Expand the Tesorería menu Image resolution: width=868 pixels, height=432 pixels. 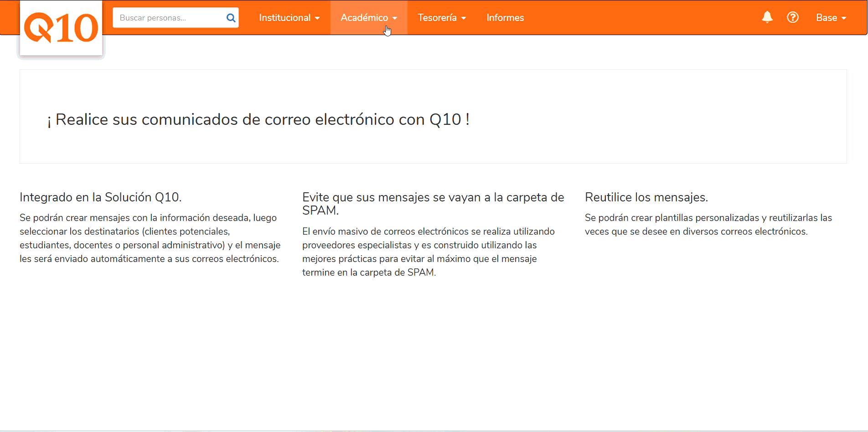coord(442,18)
